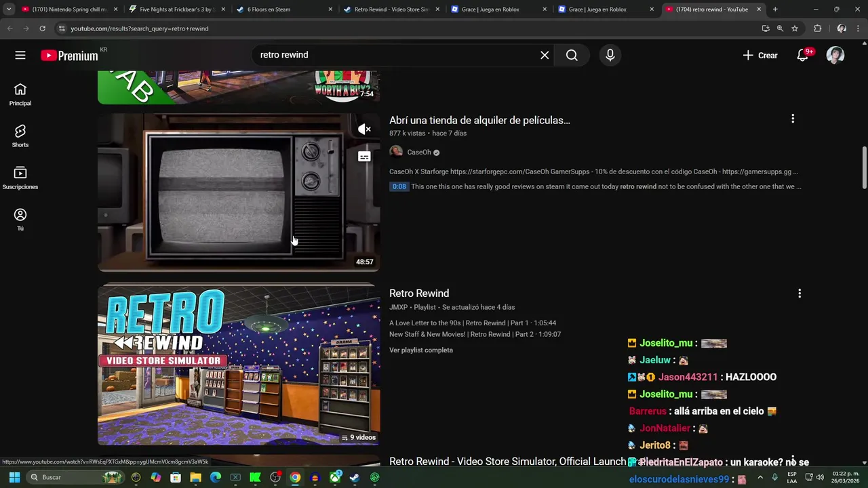Toggle the microphone in the system tray
The width and height of the screenshot is (868, 488).
(x=774, y=477)
